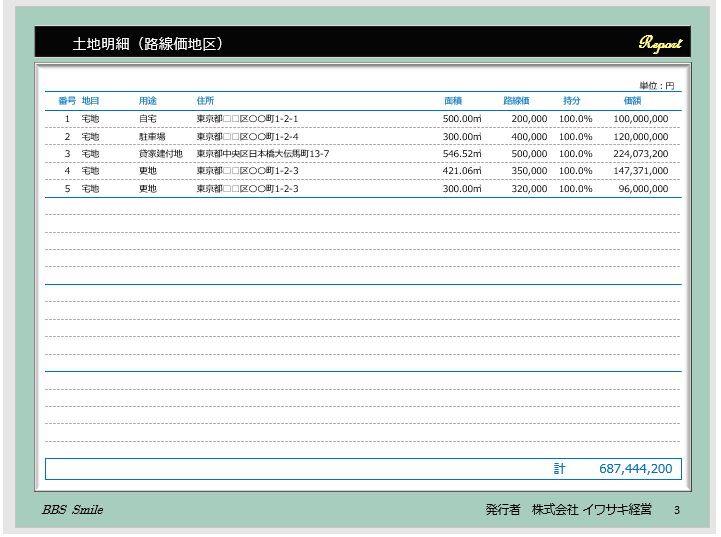Click route price 500,000
The image size is (721, 537).
click(529, 154)
